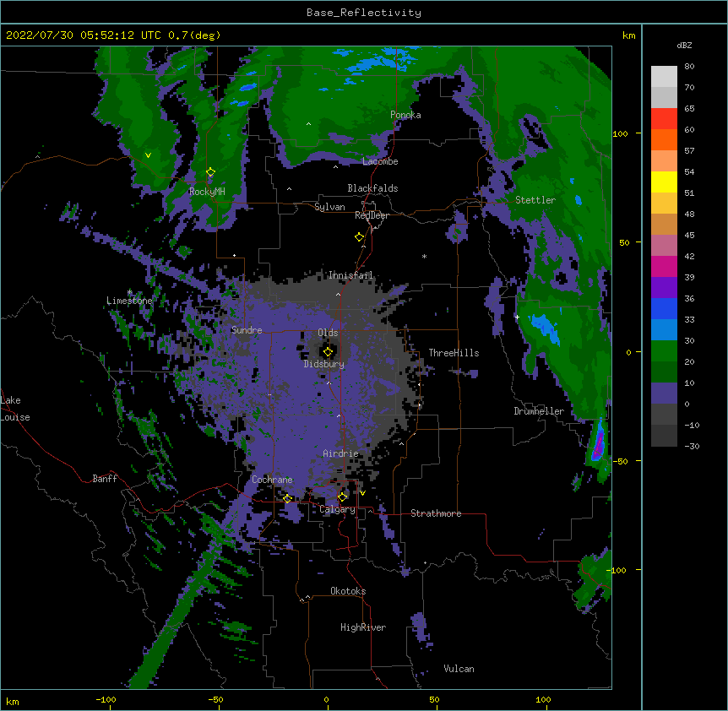Click the intense purple storm cell near Drumheller
Viewport: 728px width, 711px height.
(x=599, y=442)
